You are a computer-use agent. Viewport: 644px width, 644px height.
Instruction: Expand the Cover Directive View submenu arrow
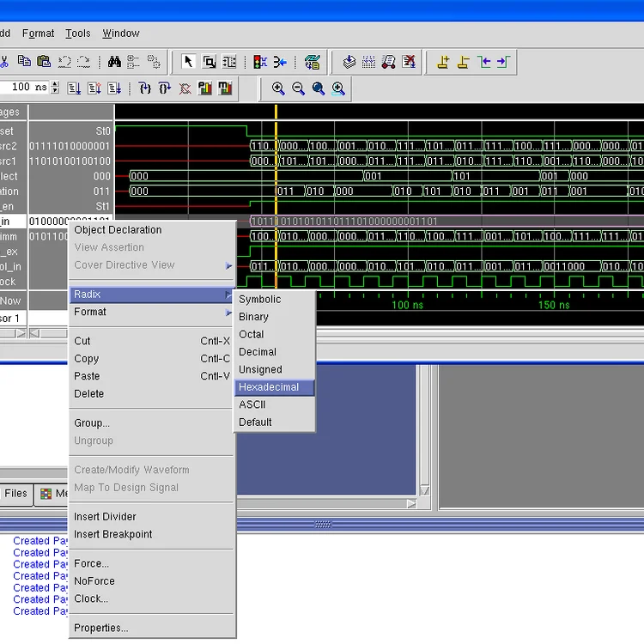[228, 265]
